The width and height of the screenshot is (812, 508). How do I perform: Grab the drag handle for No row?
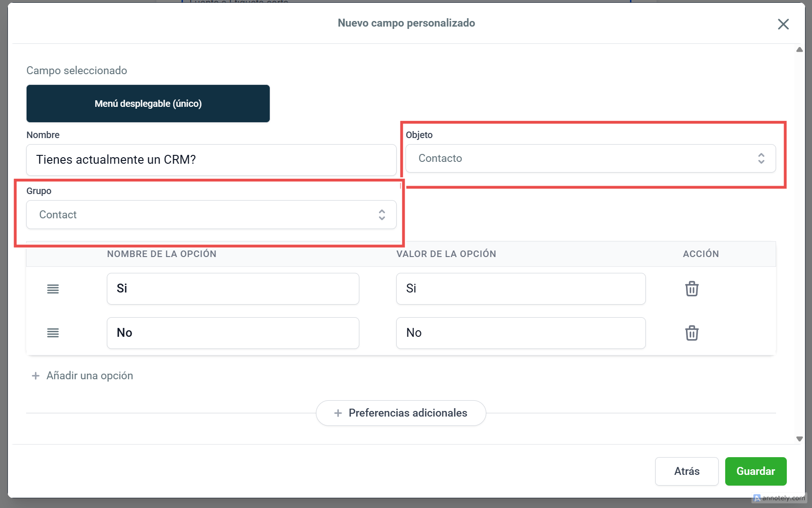tap(53, 333)
